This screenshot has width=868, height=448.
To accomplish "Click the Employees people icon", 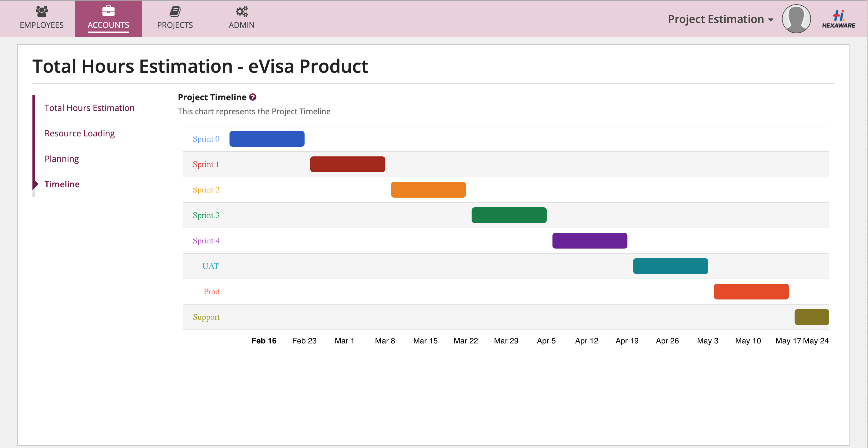I will click(x=42, y=12).
